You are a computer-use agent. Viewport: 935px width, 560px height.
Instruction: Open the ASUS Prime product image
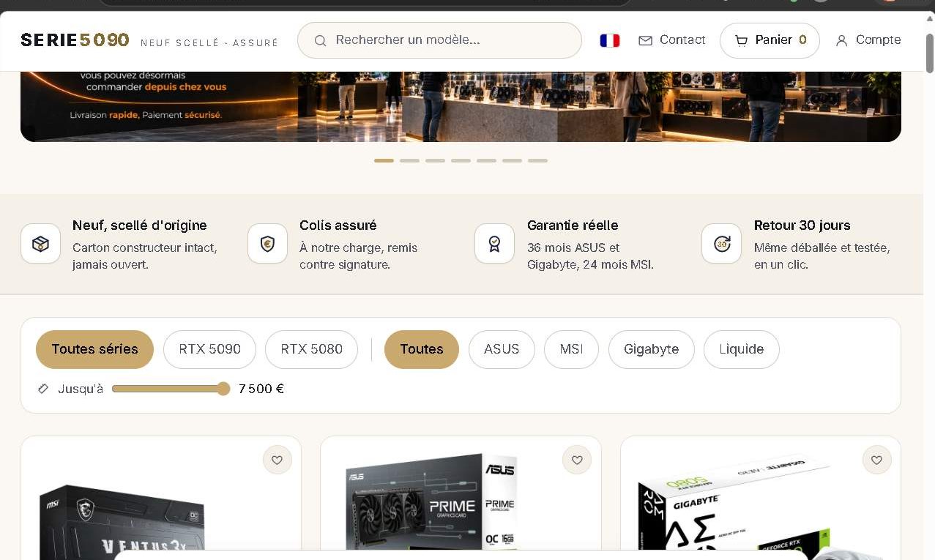click(x=431, y=502)
